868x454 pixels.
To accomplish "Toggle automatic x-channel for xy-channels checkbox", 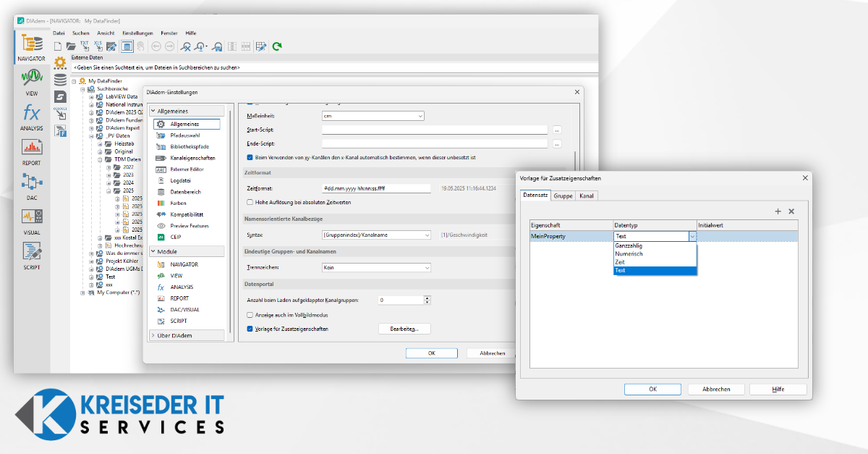I will [250, 157].
